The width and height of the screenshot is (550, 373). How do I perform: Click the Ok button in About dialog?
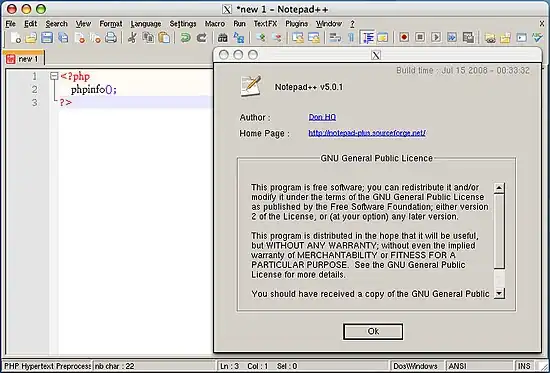373,332
